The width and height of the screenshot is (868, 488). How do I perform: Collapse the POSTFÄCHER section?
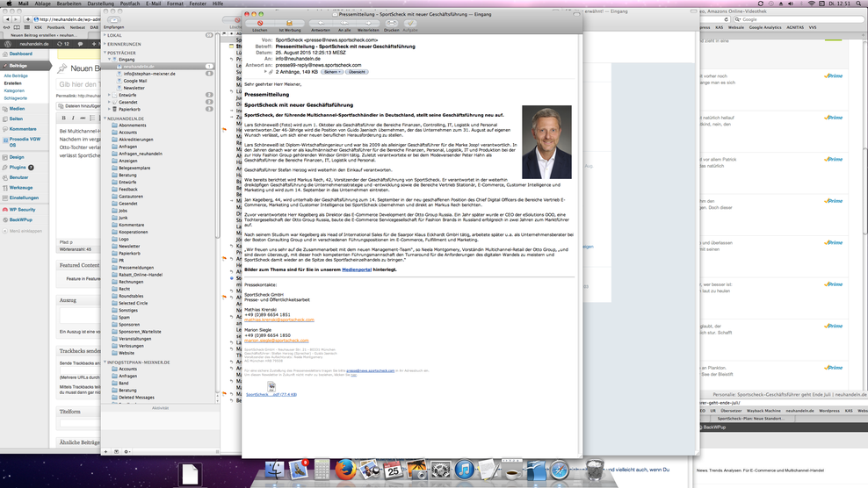tap(105, 53)
